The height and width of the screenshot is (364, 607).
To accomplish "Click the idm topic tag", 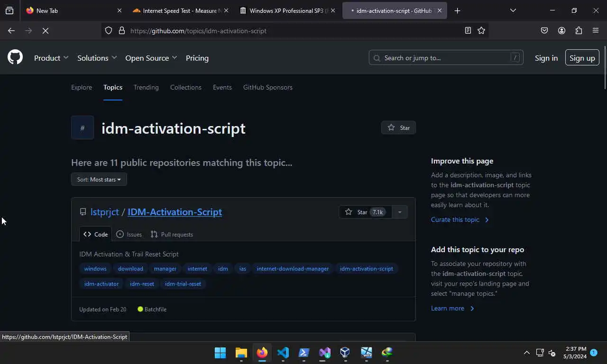I will coord(223,269).
